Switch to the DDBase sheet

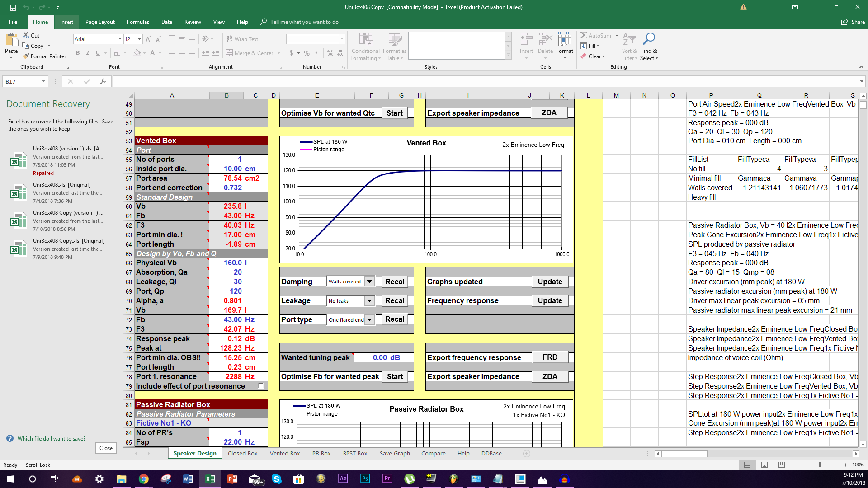coord(491,453)
